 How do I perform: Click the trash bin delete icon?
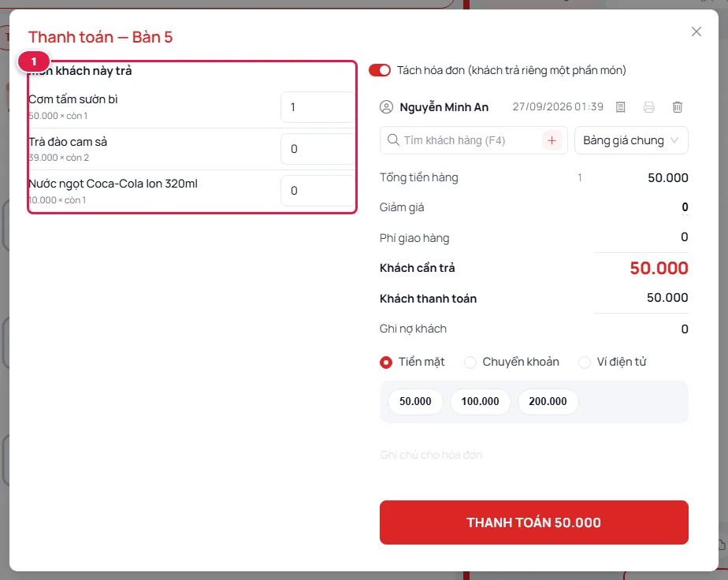[678, 107]
